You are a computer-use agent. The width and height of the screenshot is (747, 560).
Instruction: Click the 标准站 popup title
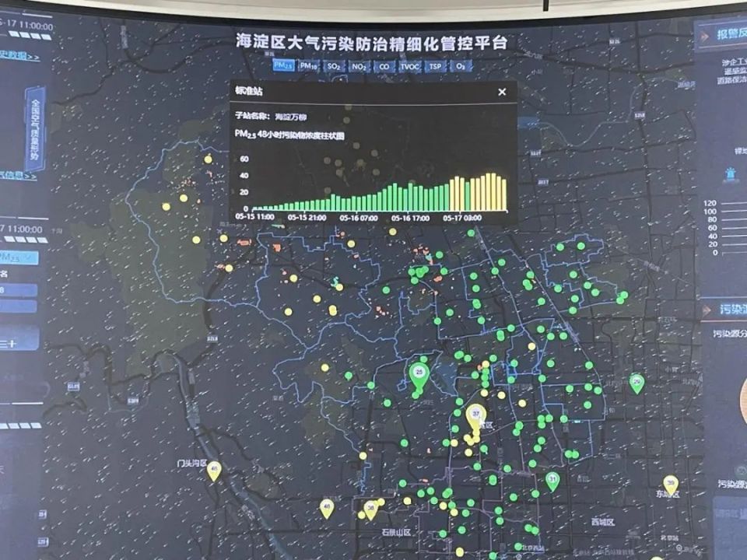249,91
